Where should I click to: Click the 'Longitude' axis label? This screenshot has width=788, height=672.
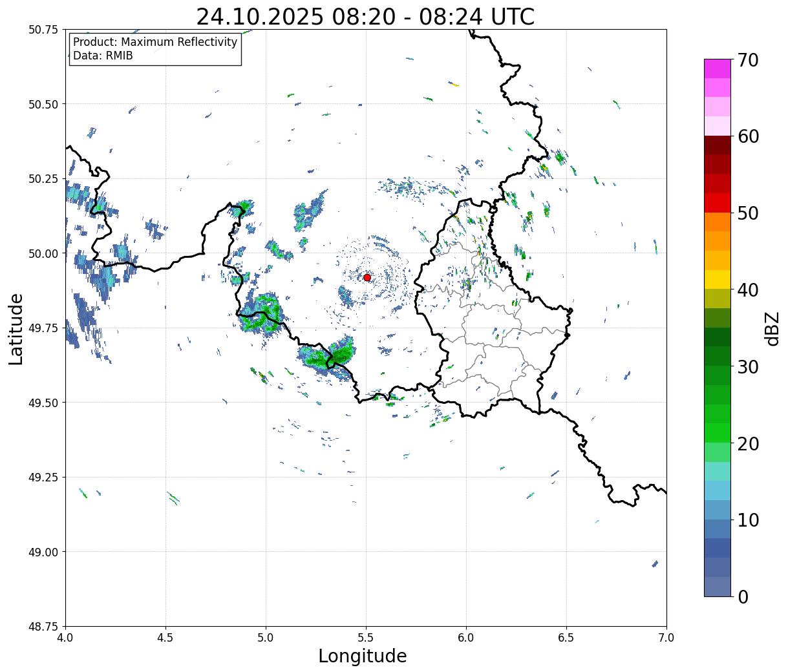(x=363, y=656)
